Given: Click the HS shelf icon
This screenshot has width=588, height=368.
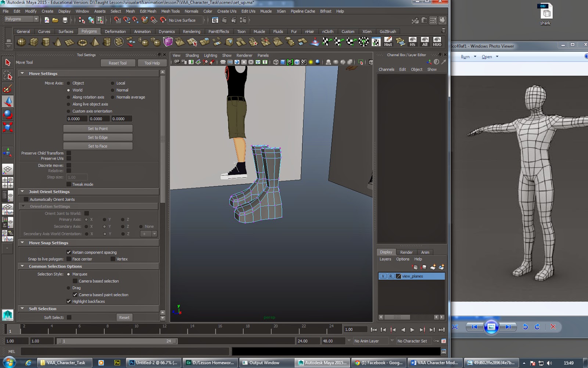Looking at the screenshot, I should (x=412, y=42).
